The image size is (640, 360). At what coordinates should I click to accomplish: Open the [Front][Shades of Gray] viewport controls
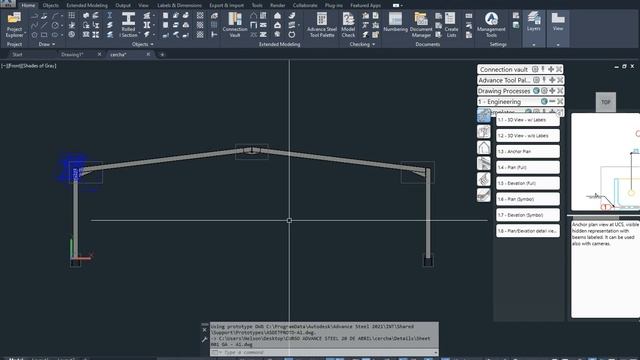(29, 66)
